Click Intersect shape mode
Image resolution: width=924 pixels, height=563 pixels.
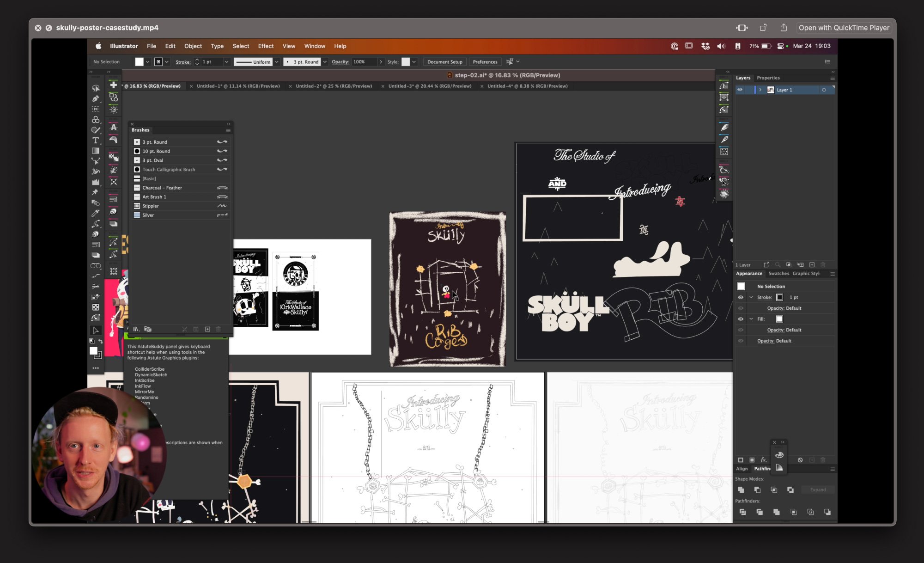coord(774,490)
